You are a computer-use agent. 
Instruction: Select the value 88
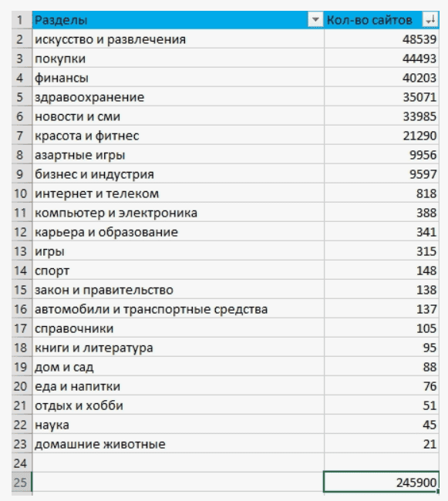click(x=382, y=367)
